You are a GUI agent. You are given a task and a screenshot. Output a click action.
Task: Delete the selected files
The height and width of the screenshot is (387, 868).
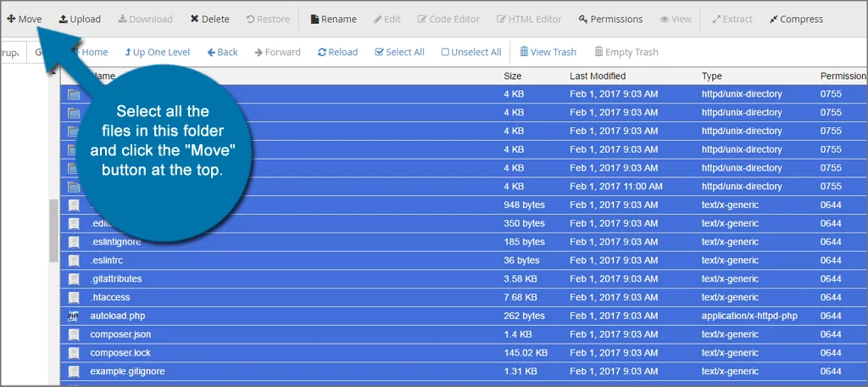[209, 20]
